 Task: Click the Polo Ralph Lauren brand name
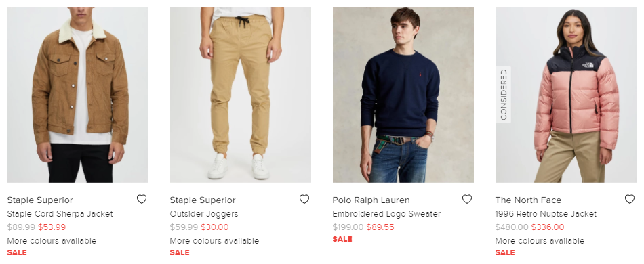point(371,200)
